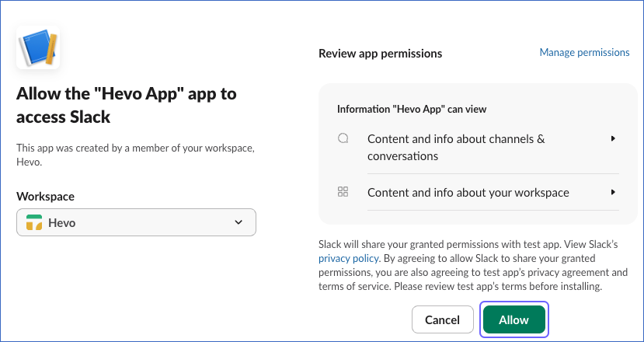The height and width of the screenshot is (342, 644).
Task: Click the "Review app permissions" heading
Action: (x=381, y=54)
